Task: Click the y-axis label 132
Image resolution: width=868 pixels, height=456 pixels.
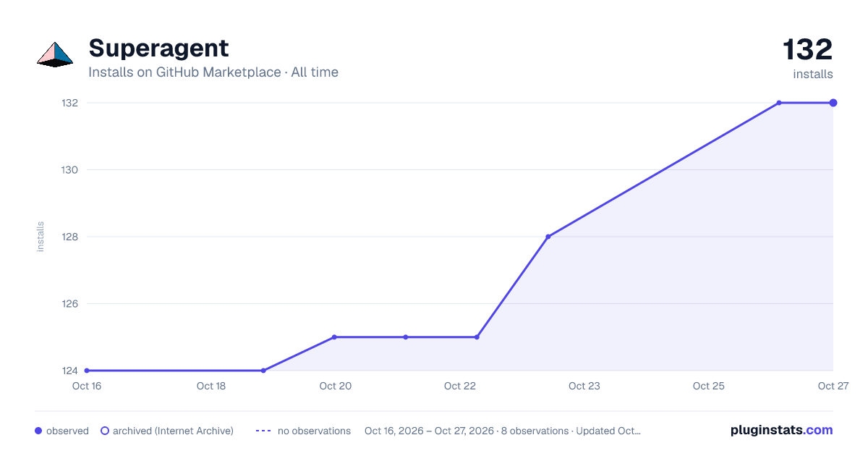Action: (x=69, y=103)
